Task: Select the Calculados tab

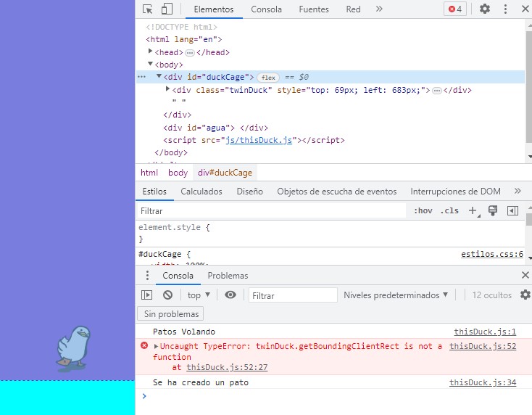Action: pyautogui.click(x=201, y=192)
